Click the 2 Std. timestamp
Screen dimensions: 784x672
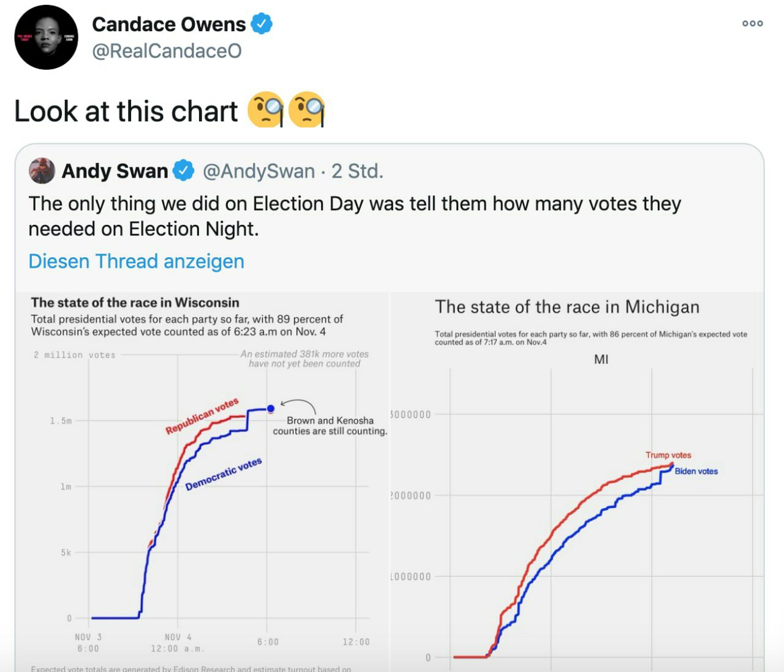[358, 171]
